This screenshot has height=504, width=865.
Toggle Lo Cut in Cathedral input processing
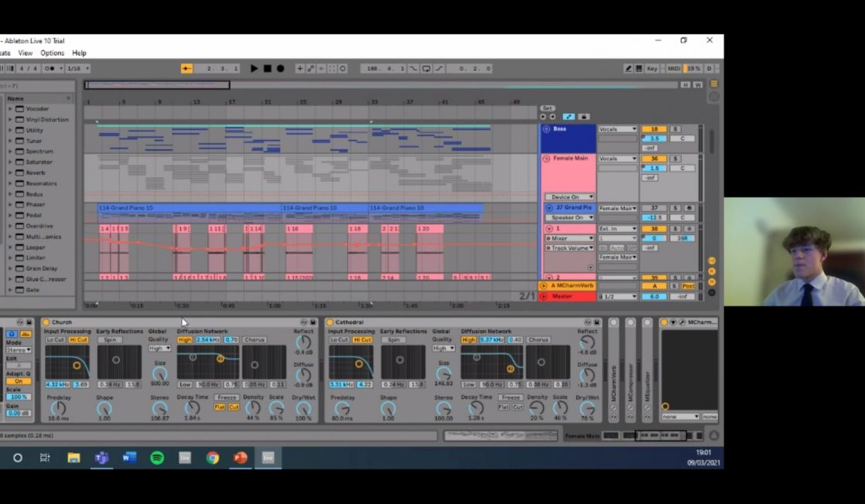pos(339,339)
